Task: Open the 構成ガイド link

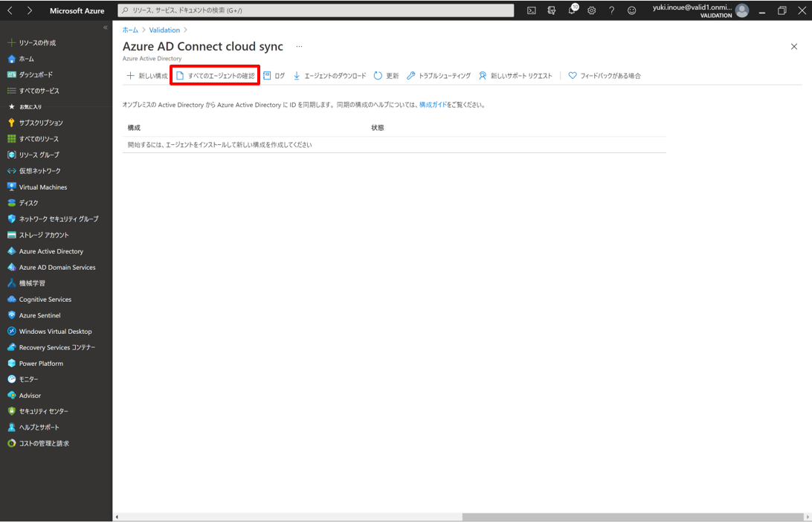Action: point(433,105)
